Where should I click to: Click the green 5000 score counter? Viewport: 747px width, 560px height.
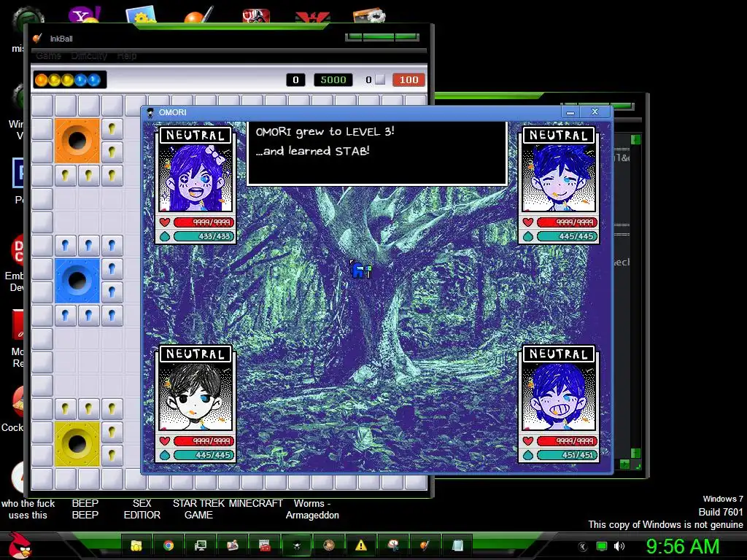click(333, 80)
